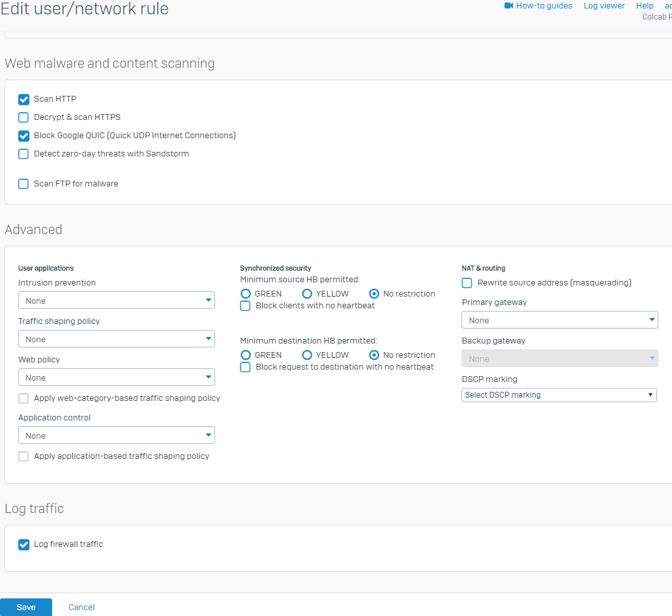Disable Block Google QUIC checkbox

(x=23, y=136)
